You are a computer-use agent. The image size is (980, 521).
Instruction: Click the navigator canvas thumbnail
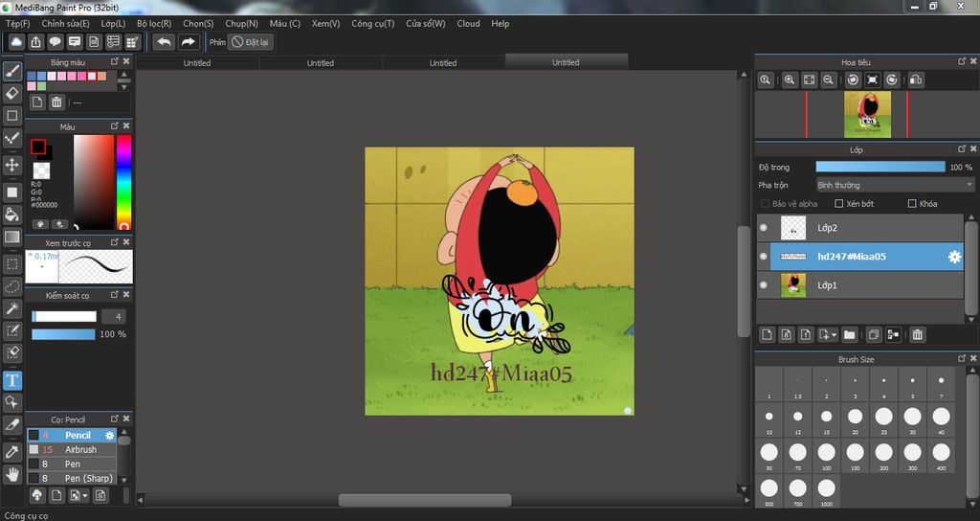(867, 115)
